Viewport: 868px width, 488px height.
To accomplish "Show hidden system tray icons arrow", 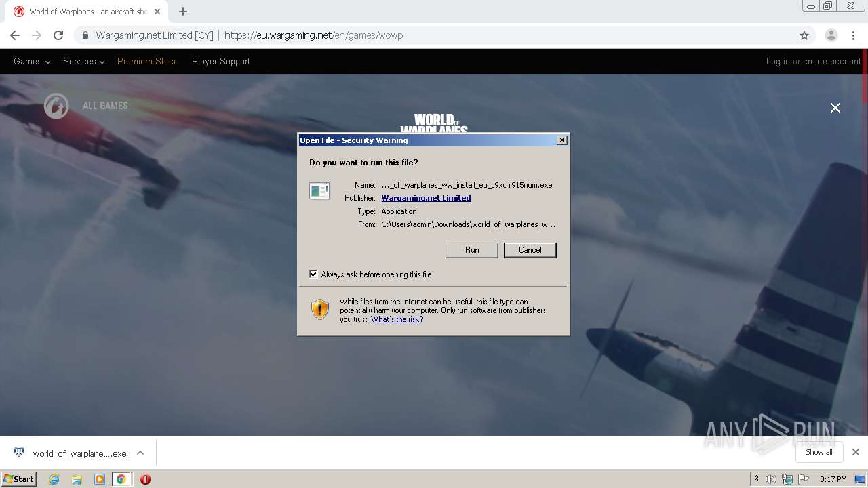I will click(x=756, y=479).
